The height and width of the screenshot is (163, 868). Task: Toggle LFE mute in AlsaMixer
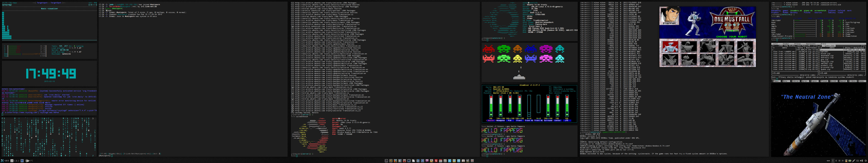(x=567, y=115)
